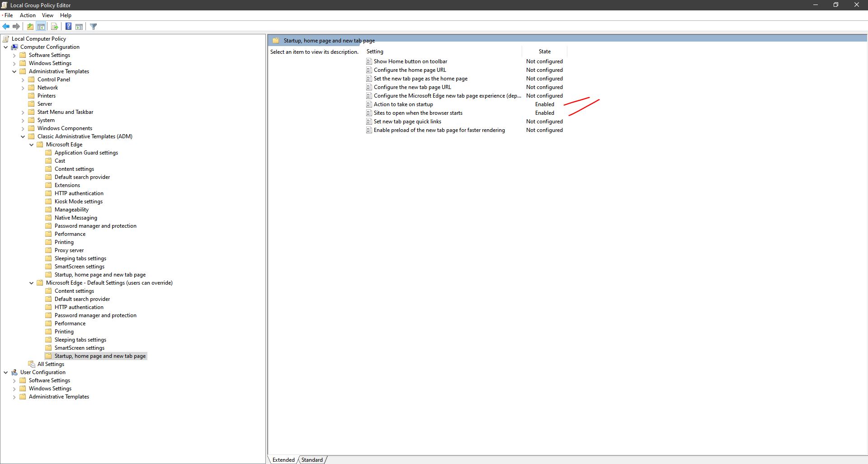Toggle the Show/Hide Action Pane icon

79,27
